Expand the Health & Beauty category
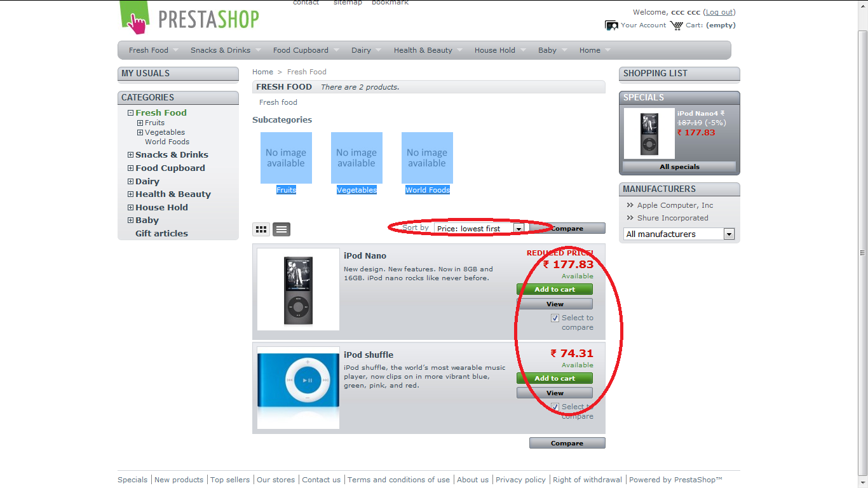This screenshot has width=868, height=488. pyautogui.click(x=130, y=194)
